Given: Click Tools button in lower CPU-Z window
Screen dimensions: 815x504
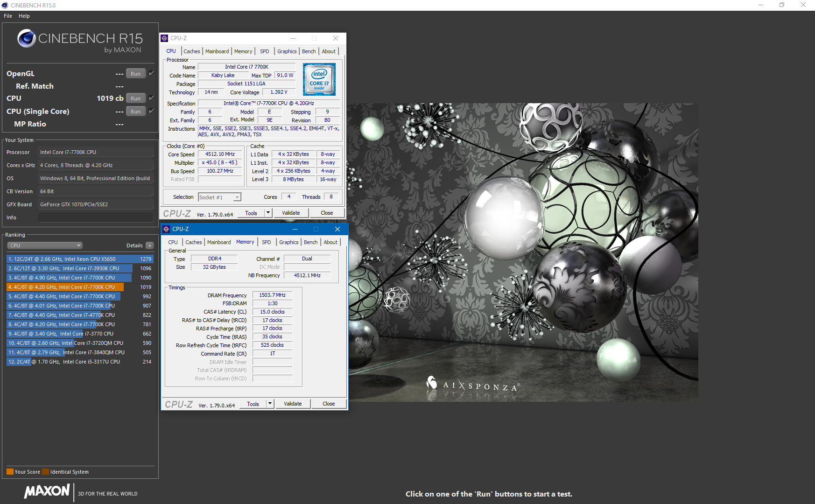Looking at the screenshot, I should coord(253,404).
